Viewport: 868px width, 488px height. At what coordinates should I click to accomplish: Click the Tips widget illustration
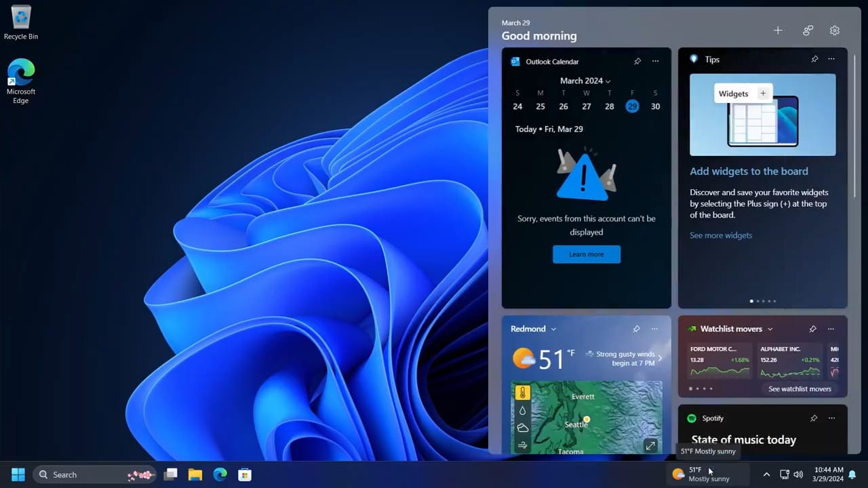[763, 115]
